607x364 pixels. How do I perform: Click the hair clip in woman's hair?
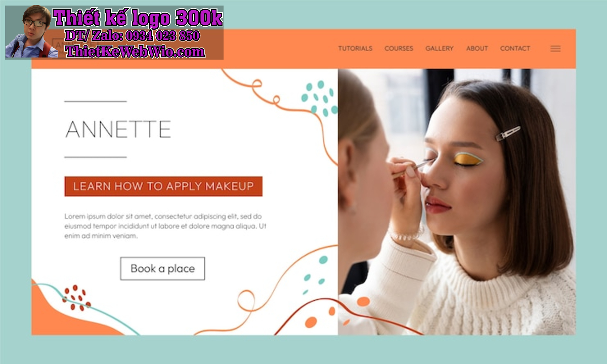point(508,133)
